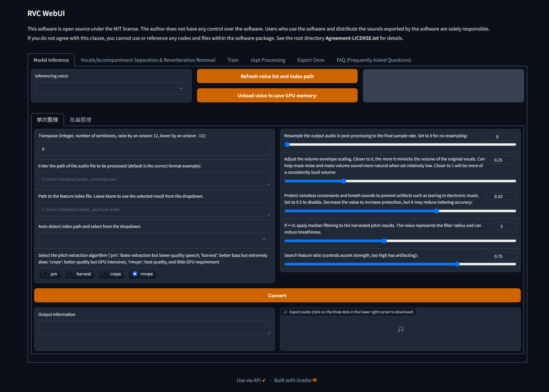Click the protect value box showing 0.33

pyautogui.click(x=501, y=196)
